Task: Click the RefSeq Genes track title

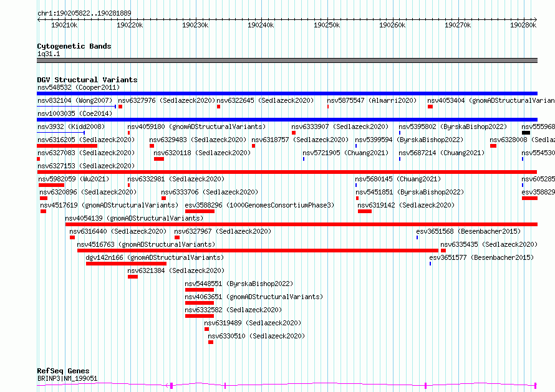Action: (63, 371)
